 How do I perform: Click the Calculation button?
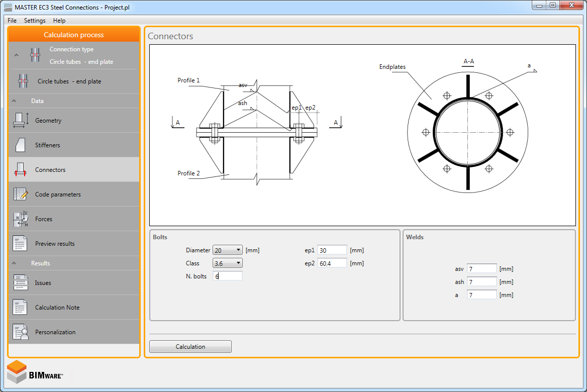click(190, 347)
